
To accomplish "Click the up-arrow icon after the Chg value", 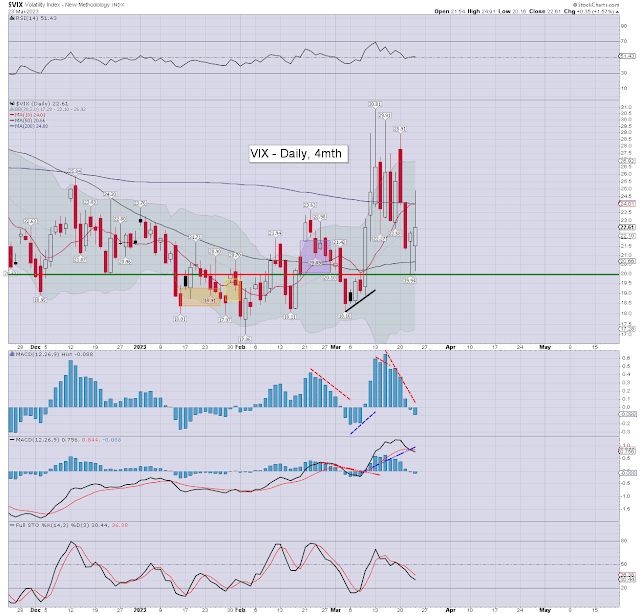I will 618,12.
